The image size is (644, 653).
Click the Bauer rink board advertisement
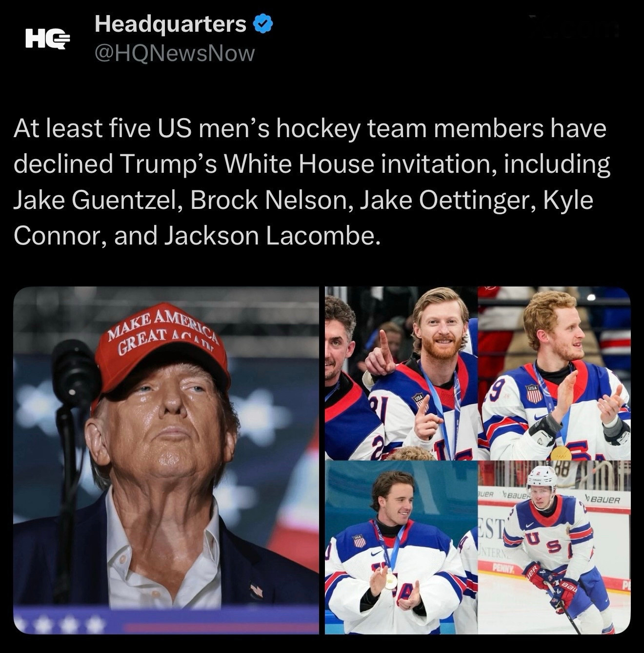coord(605,500)
